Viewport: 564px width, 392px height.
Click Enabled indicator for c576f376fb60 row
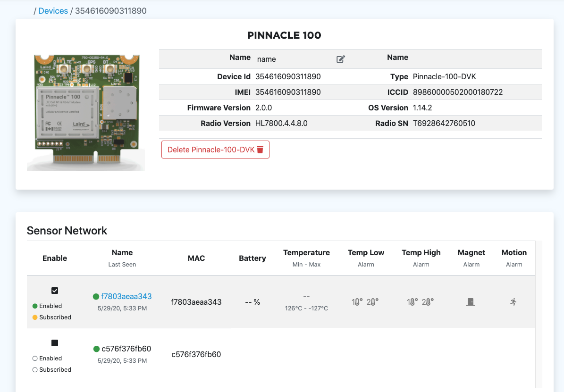coord(35,359)
